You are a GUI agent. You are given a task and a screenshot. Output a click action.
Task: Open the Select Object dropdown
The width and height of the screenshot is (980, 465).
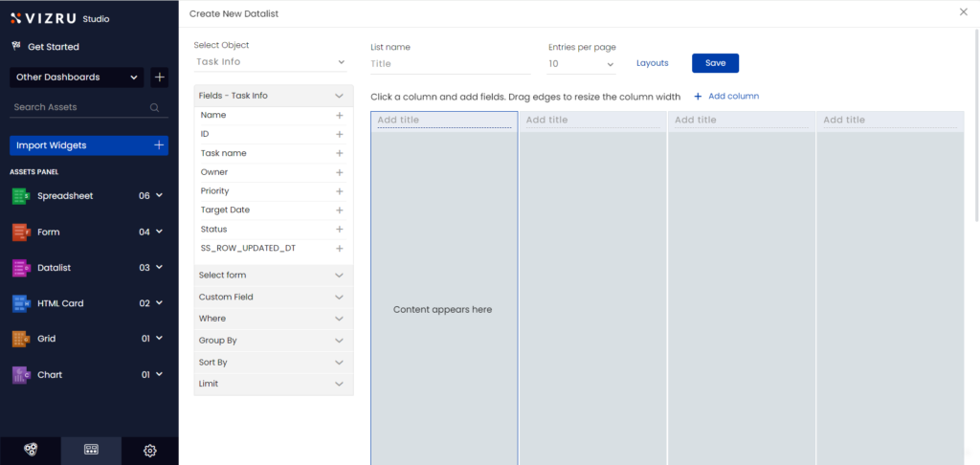270,62
